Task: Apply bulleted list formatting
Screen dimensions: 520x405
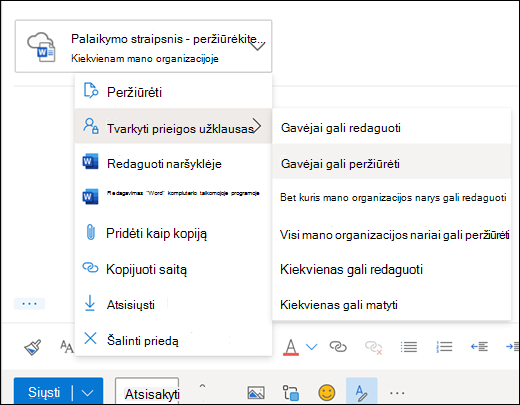Action: coord(409,347)
